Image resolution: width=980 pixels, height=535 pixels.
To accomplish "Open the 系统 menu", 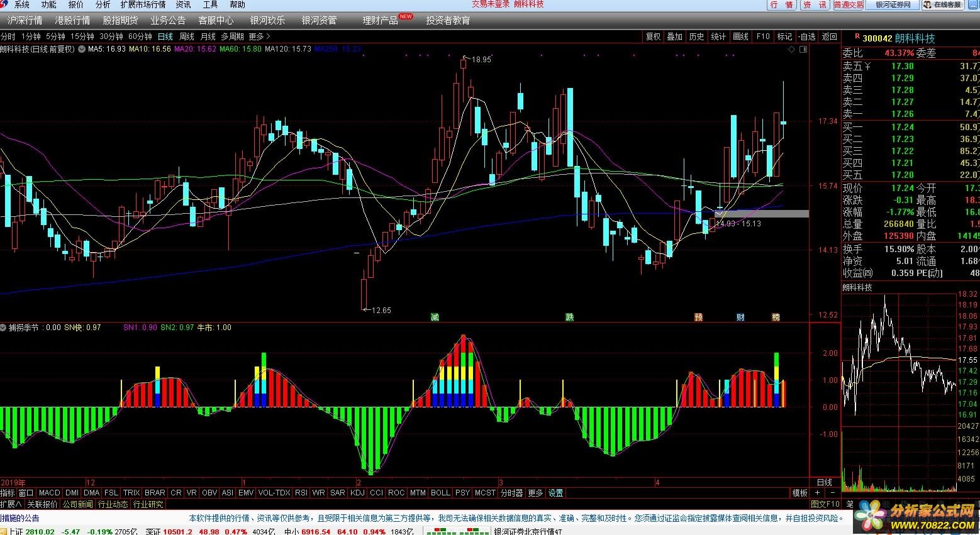I will click(22, 4).
